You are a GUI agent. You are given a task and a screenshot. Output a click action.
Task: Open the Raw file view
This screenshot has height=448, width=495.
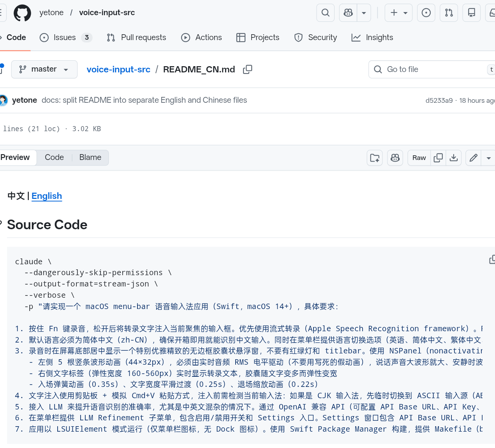[419, 158]
